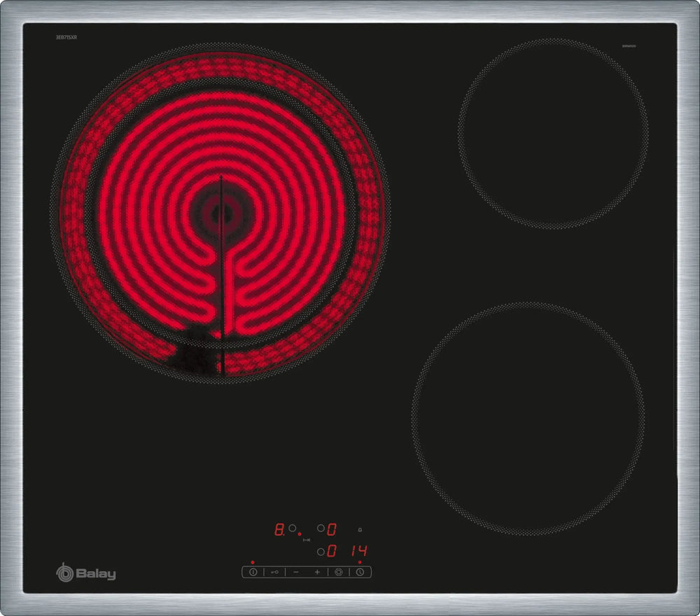Click the 3EB715XR model label

(66, 37)
